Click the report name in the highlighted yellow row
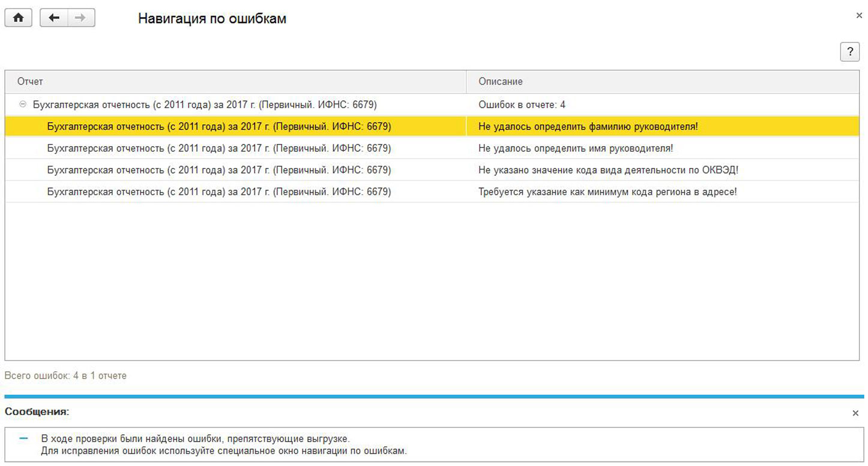 pos(219,127)
